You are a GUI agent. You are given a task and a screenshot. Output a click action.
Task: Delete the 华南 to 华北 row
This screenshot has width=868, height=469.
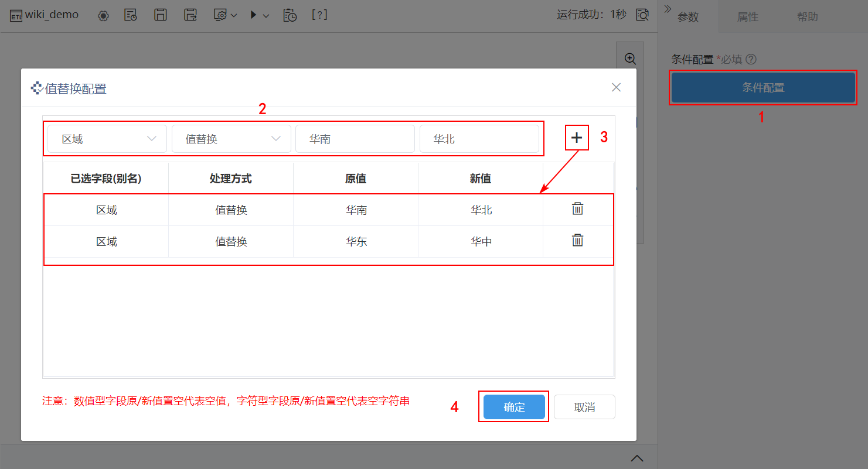click(578, 208)
